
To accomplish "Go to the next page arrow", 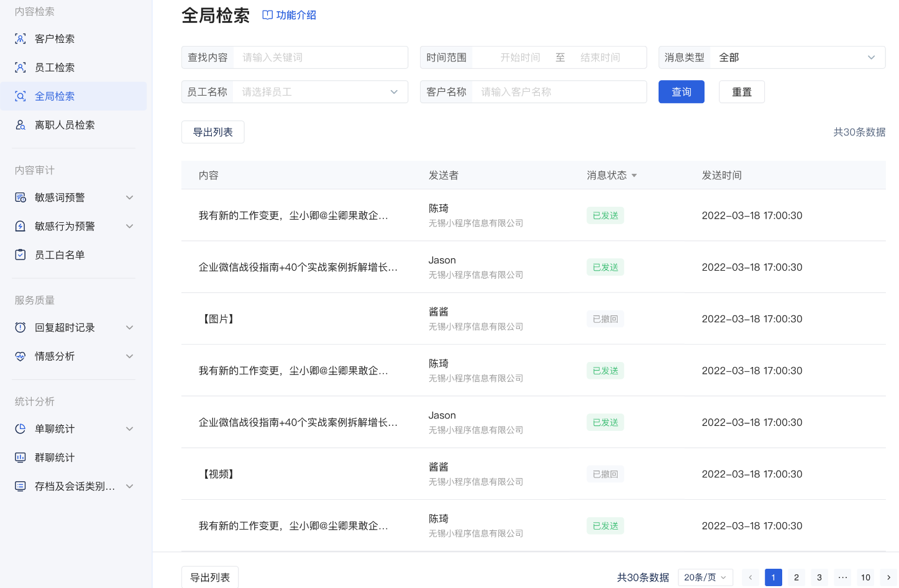I will 888,577.
